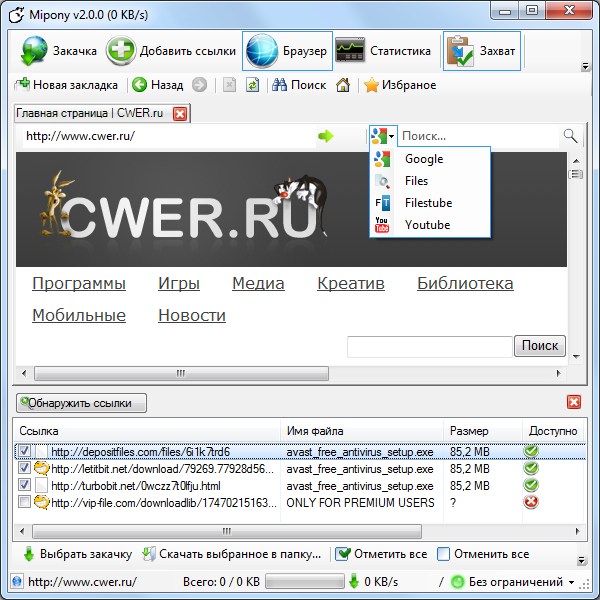The width and height of the screenshot is (600, 600).
Task: Open the speed limit dropdown in status bar
Action: click(x=571, y=582)
